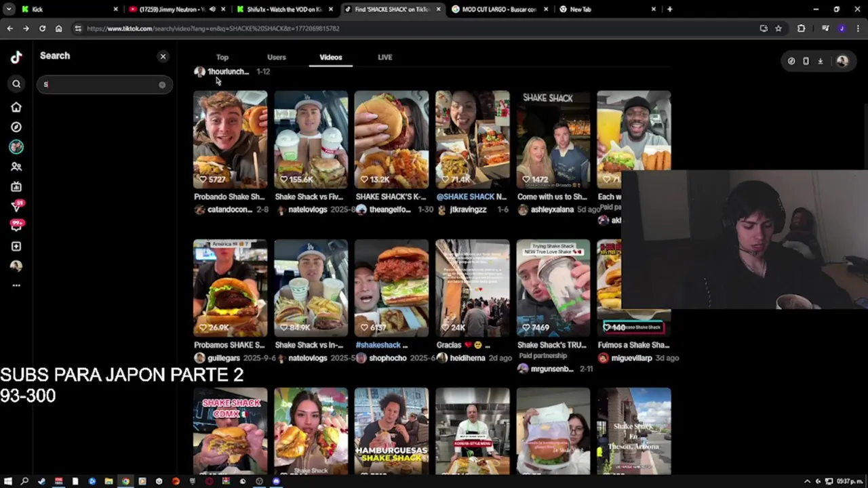Open the Windows Start button
This screenshot has width=868, height=488.
click(8, 481)
